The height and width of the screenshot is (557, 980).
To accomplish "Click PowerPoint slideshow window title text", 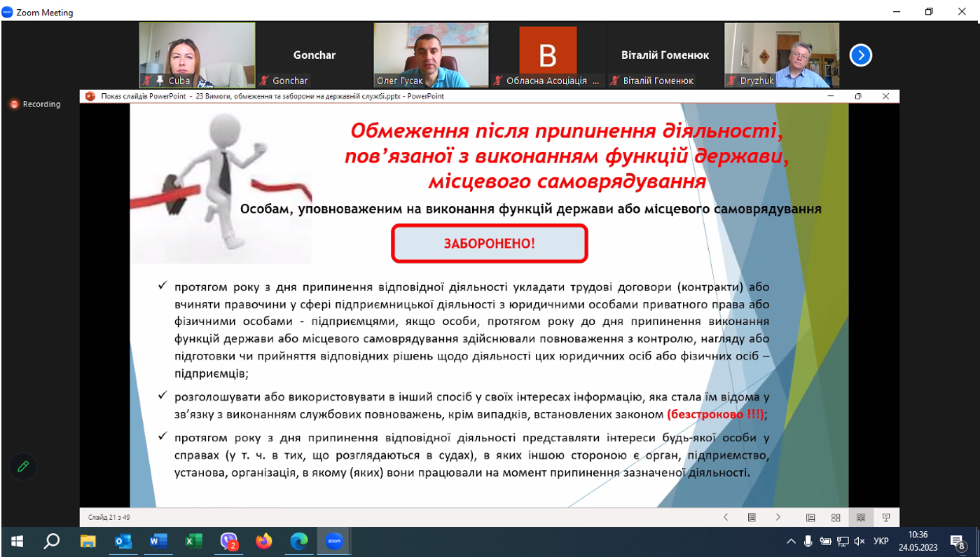I will point(272,97).
